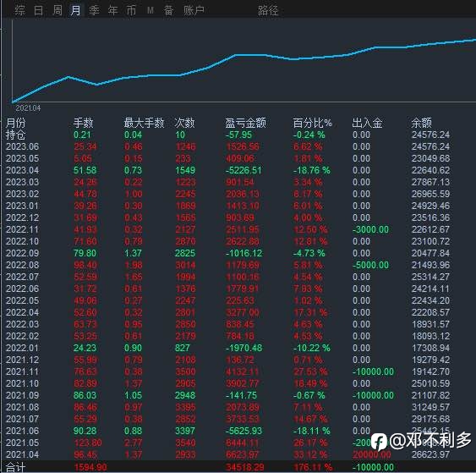Click the balance value 19142.70
Image resolution: width=476 pixels, height=473 pixels.
tap(431, 371)
